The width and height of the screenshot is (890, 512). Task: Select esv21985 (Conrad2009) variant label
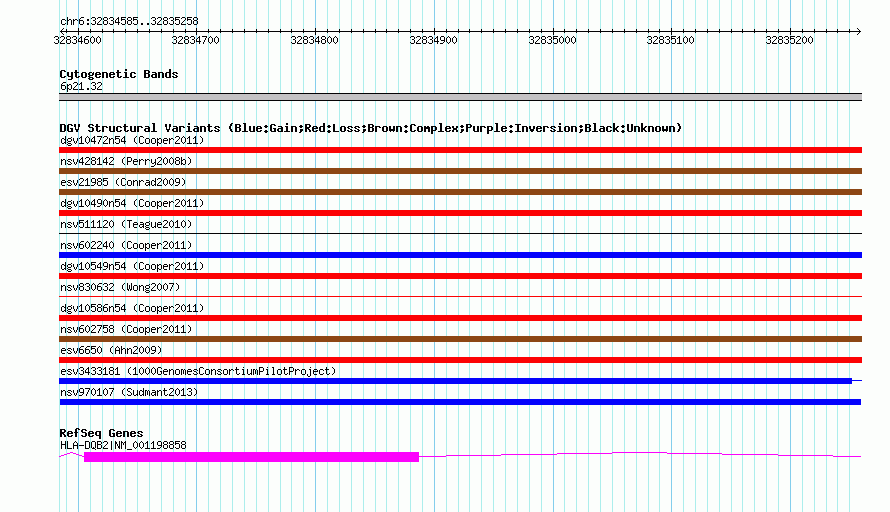click(x=123, y=182)
